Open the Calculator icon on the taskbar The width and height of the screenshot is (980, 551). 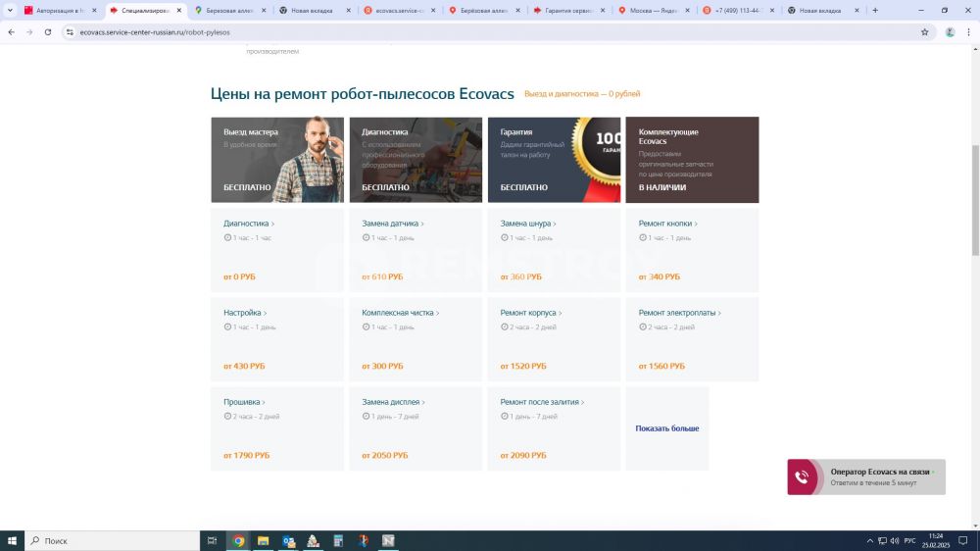338,540
